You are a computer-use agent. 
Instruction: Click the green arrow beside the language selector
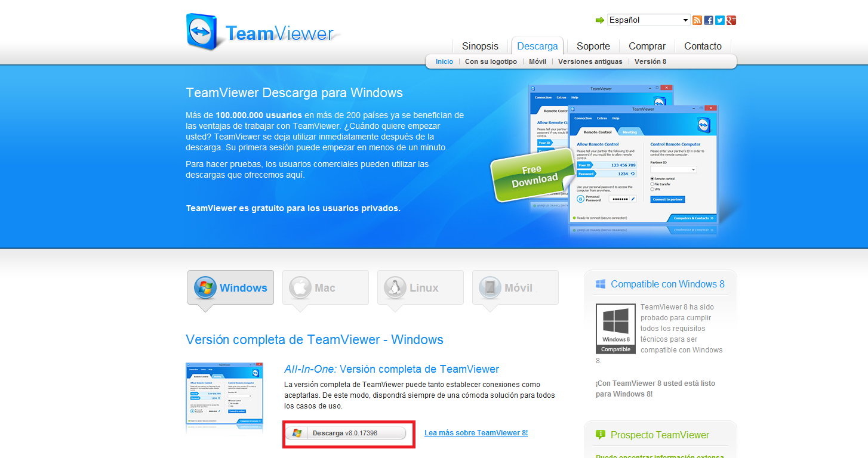(600, 20)
